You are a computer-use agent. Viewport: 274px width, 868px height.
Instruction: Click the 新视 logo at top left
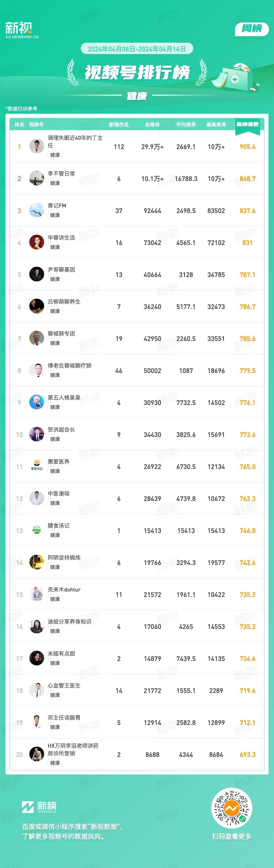tap(22, 30)
